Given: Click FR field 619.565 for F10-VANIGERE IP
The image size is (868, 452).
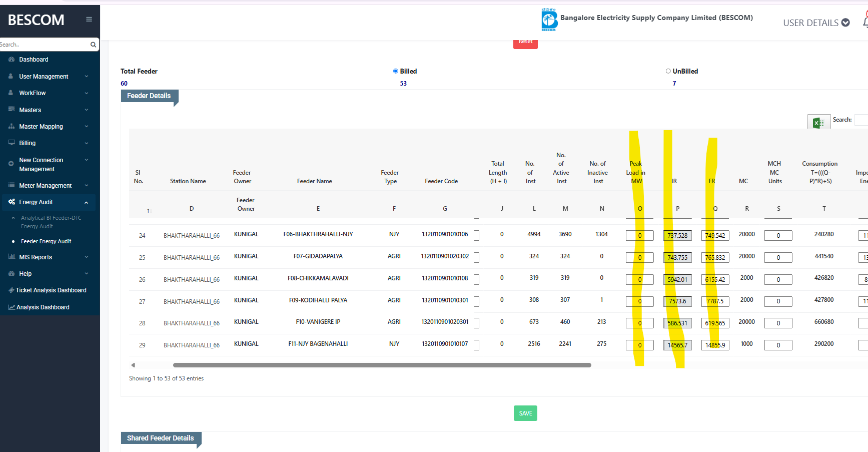Looking at the screenshot, I should point(715,323).
